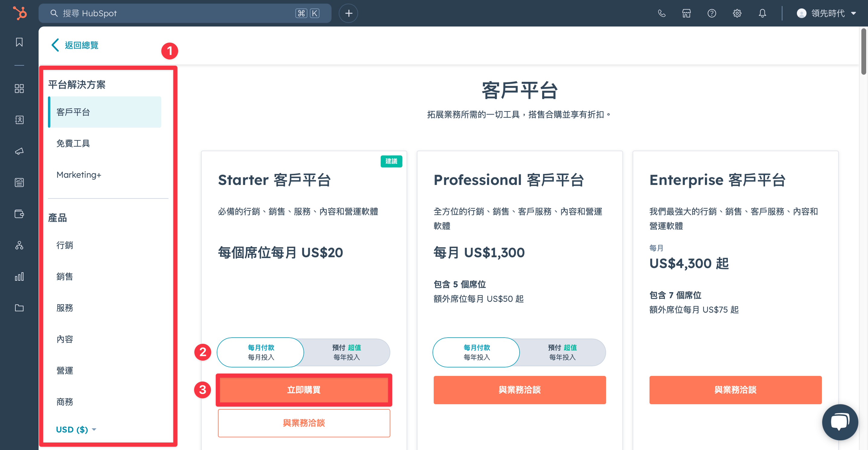Select 預付 超值 on Starter plan
Screen dimensions: 868x450
347,352
